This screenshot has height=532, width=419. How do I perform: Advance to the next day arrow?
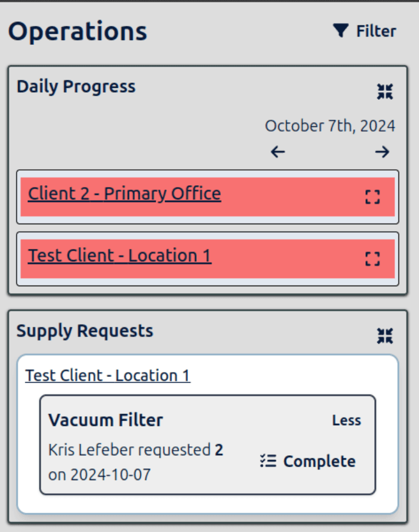click(382, 152)
